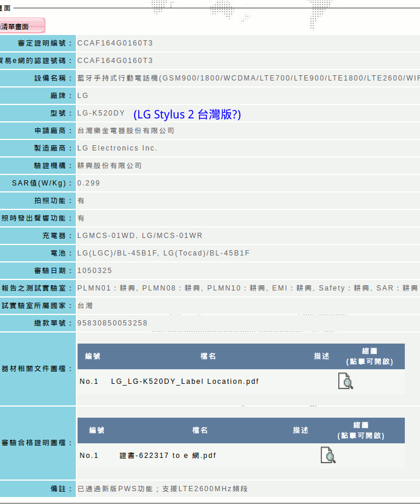Select CCAF164G0160T3 in 貿易e網的認證號碼 row
Image resolution: width=420 pixels, height=504 pixels.
tap(115, 61)
